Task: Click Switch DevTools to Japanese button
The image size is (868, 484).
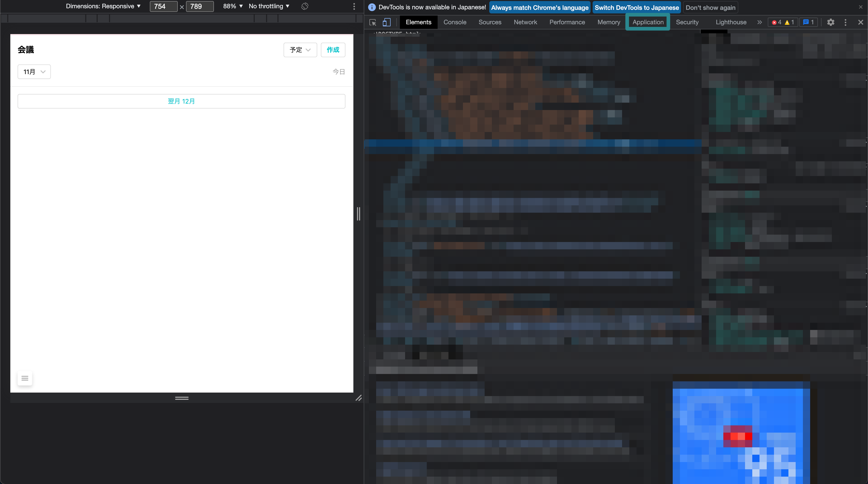Action: (637, 7)
